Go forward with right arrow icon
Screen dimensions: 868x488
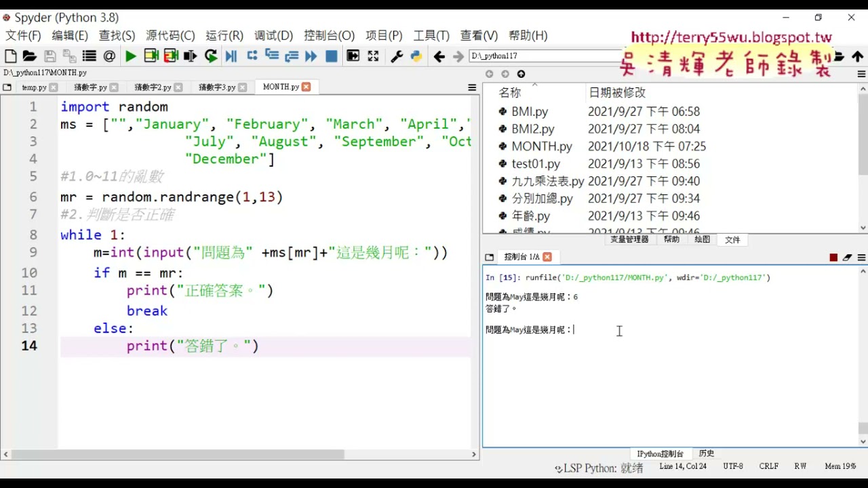458,56
